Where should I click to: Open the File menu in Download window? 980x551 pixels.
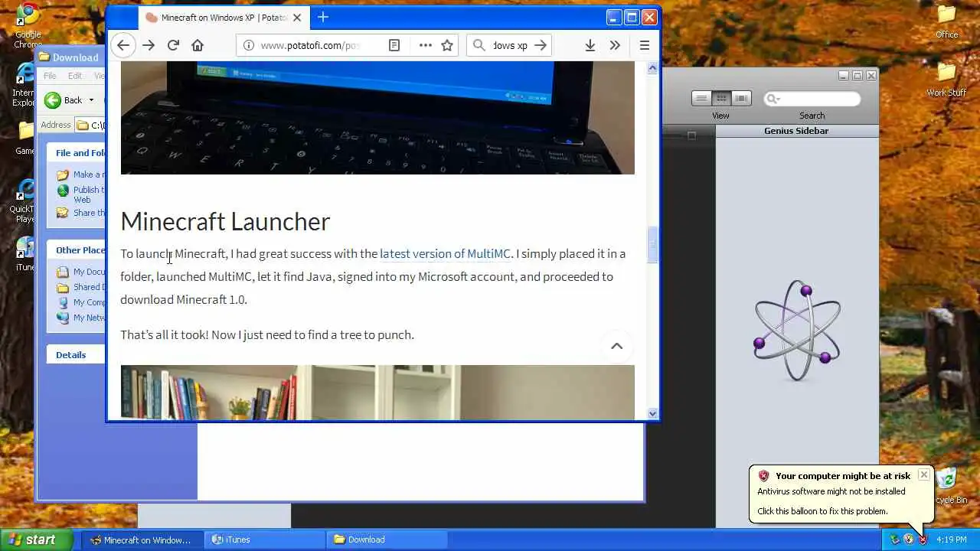coord(50,76)
